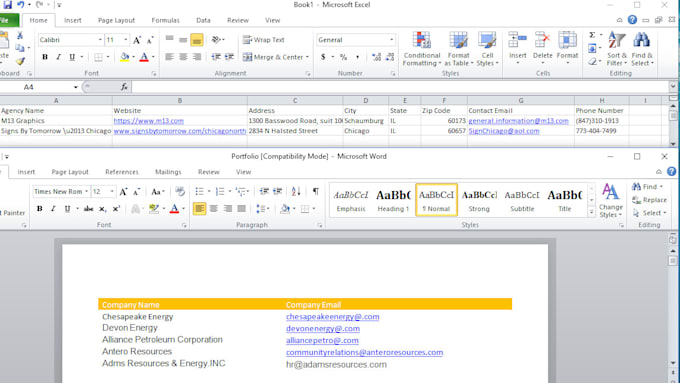Open Excel Formulas tab
The image size is (680, 383).
pyautogui.click(x=165, y=20)
